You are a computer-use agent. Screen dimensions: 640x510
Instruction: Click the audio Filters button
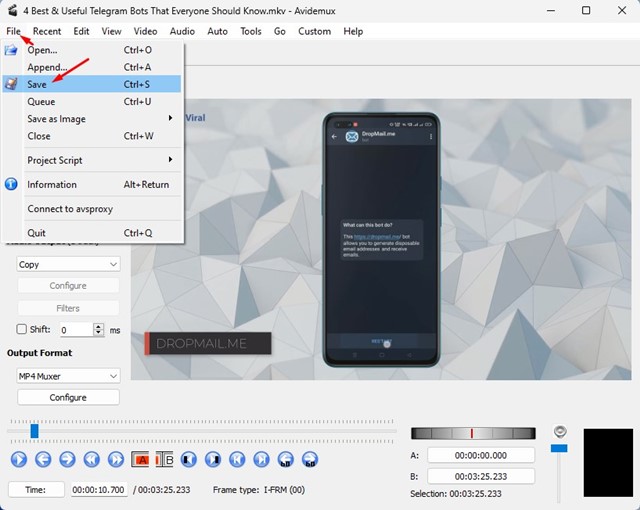click(x=68, y=308)
